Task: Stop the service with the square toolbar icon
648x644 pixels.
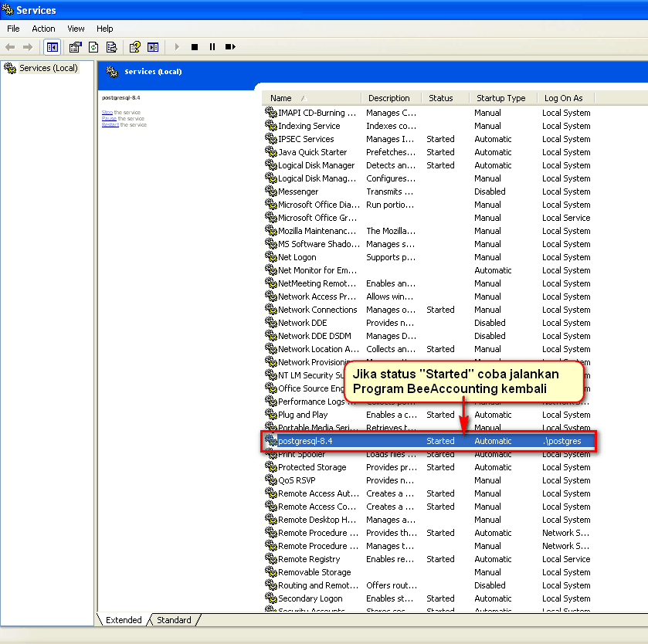Action: (x=195, y=47)
